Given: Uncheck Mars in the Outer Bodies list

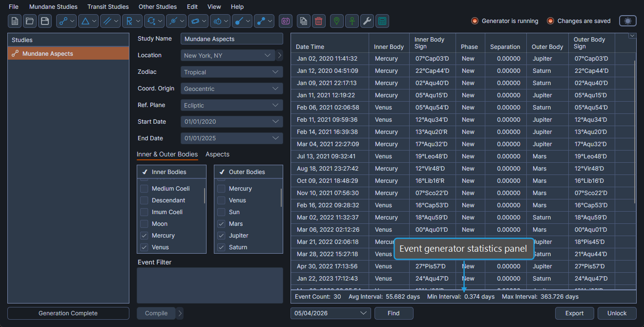Looking at the screenshot, I should tap(221, 224).
